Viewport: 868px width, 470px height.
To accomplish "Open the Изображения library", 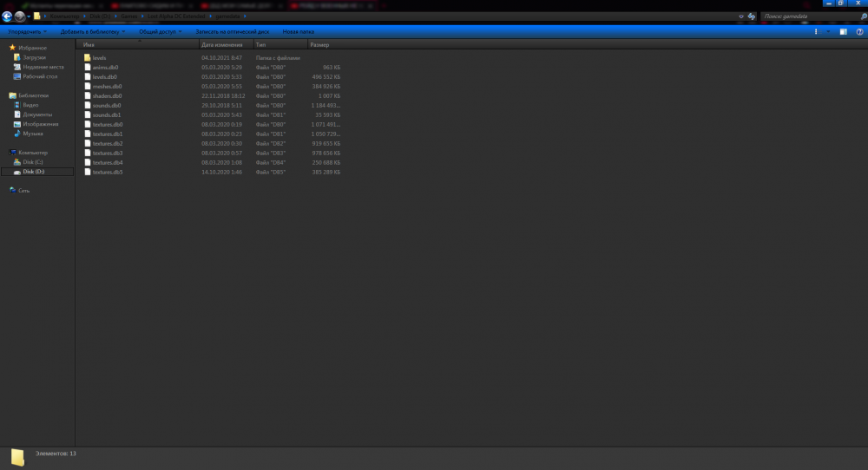I will click(41, 124).
